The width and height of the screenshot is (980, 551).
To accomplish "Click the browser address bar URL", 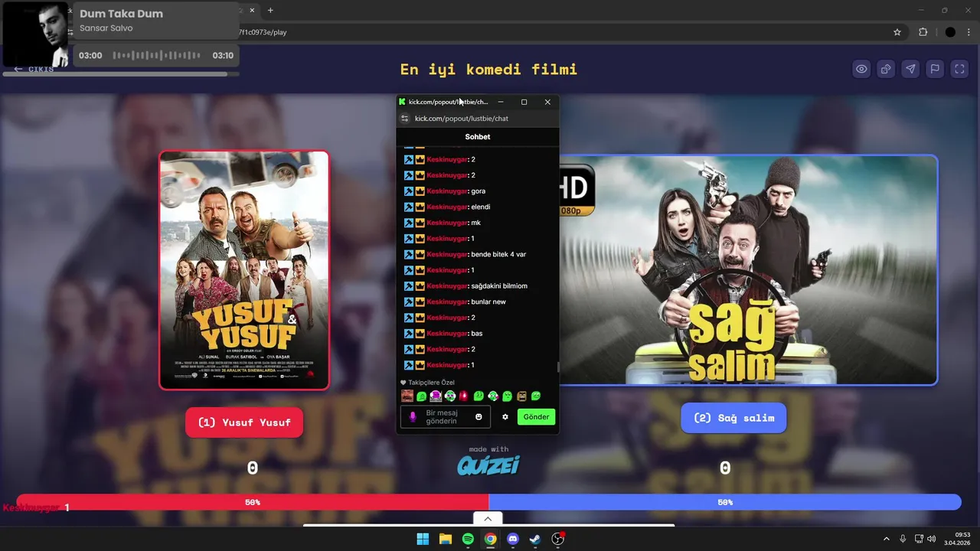I will (x=263, y=32).
